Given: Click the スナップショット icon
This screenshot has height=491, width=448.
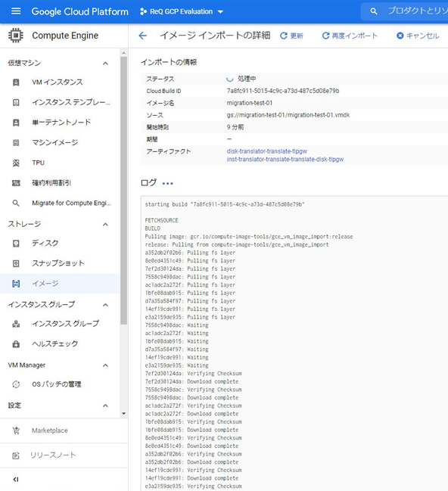Looking at the screenshot, I should click(16, 263).
